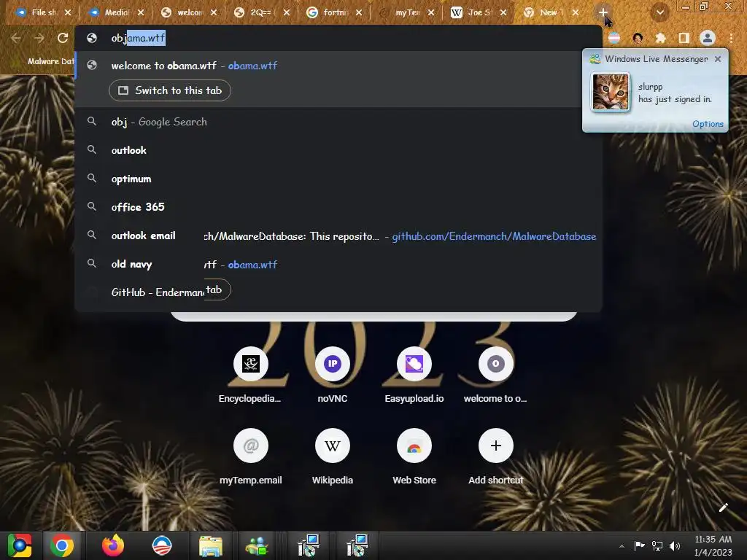Image resolution: width=747 pixels, height=560 pixels.
Task: Open the 'welcome to o...' shortcut tile
Action: (495, 376)
